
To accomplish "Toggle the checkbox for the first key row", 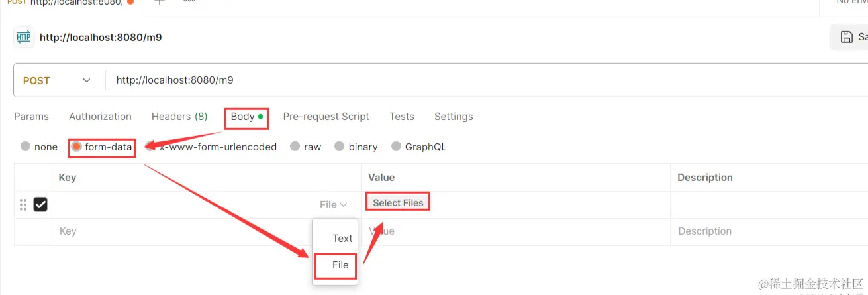I will [x=40, y=205].
